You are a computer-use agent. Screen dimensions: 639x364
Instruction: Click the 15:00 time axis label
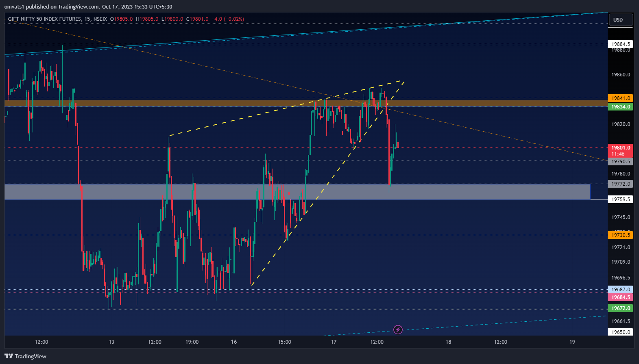coord(284,342)
